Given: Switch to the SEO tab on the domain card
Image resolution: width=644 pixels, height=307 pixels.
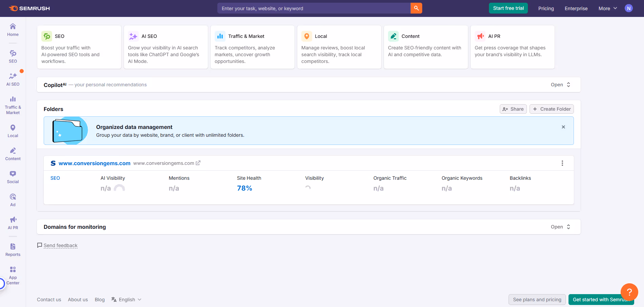Looking at the screenshot, I should [x=55, y=178].
